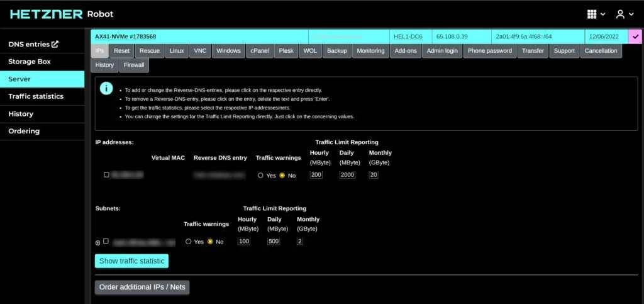Open the AX41-NVMe #1783568 server header
The width and height of the screenshot is (644, 304).
pos(126,37)
